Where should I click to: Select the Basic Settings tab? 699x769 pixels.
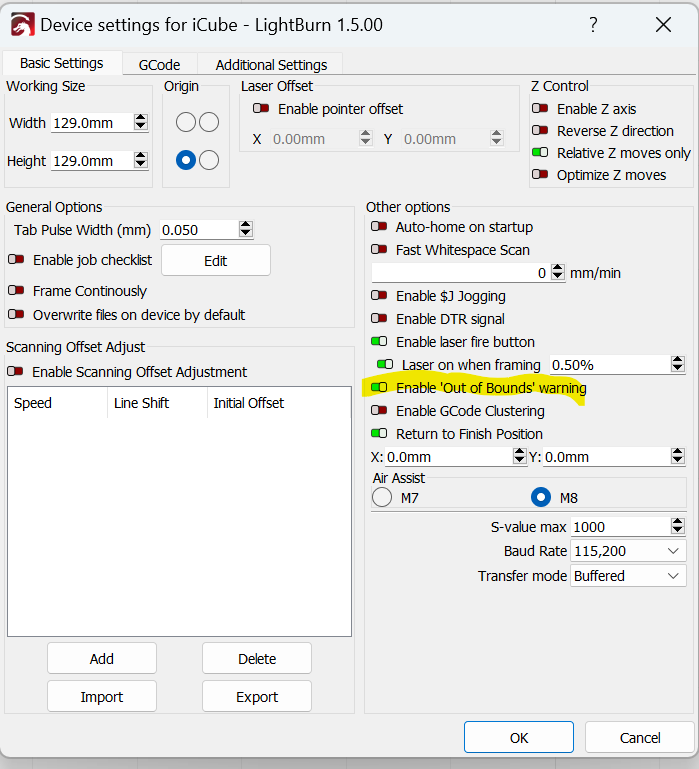[x=62, y=63]
